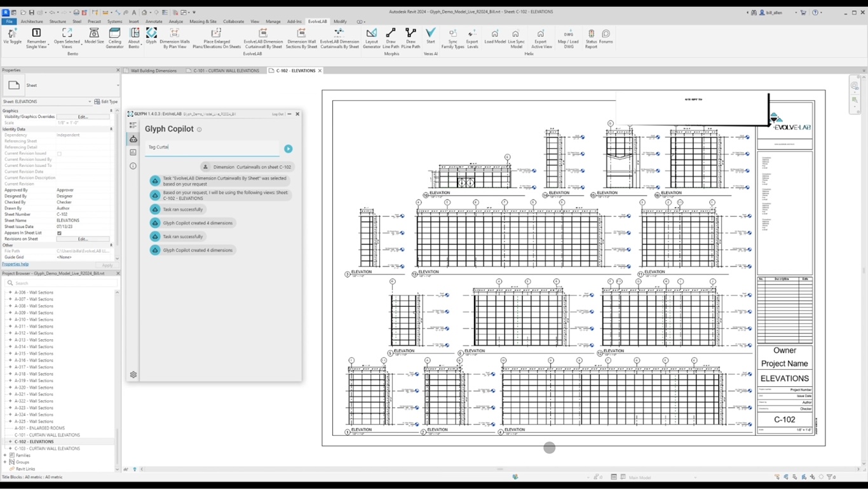Select Draw Line Path tool
This screenshot has height=493, width=868.
coord(391,38)
